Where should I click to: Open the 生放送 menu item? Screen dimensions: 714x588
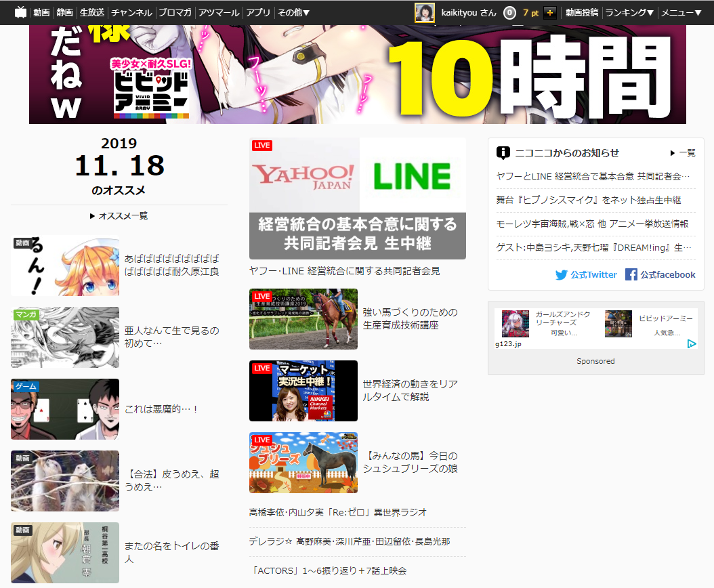[92, 13]
